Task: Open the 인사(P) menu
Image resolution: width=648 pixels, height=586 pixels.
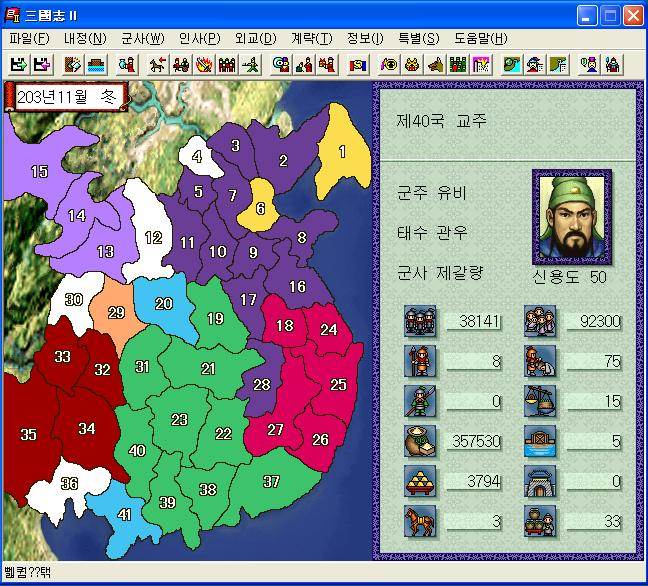Action: (x=200, y=38)
